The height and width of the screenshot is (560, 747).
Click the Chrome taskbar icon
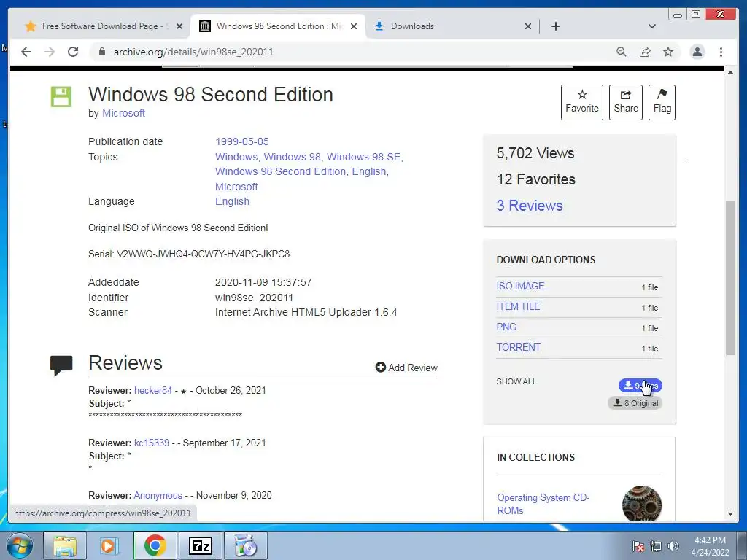point(155,545)
